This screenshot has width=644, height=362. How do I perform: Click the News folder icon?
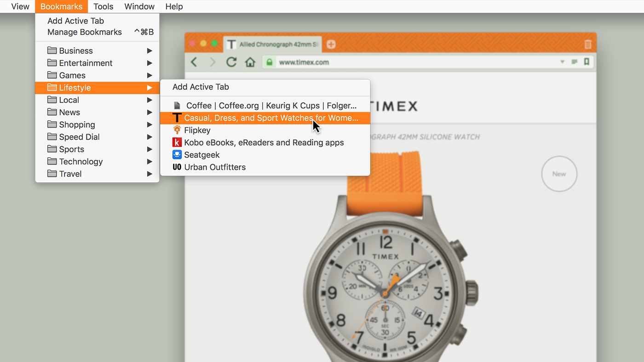tap(52, 112)
